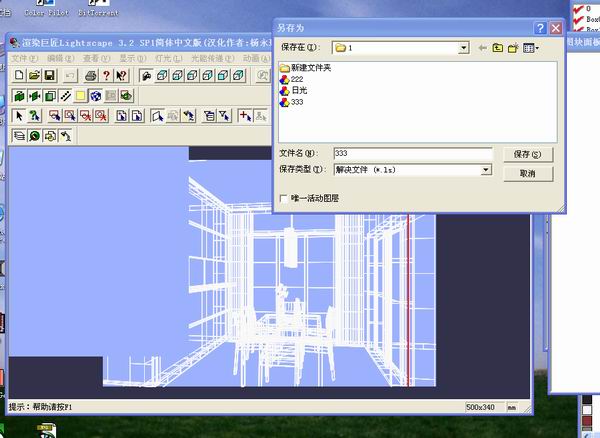Click the green question mark query-select tool
This screenshot has height=438, width=600.
(x=34, y=116)
